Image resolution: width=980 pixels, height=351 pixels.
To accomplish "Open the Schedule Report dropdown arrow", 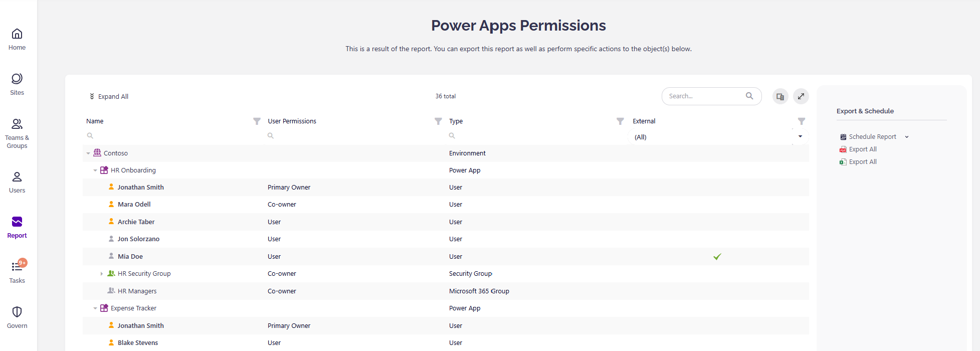I will [x=907, y=137].
